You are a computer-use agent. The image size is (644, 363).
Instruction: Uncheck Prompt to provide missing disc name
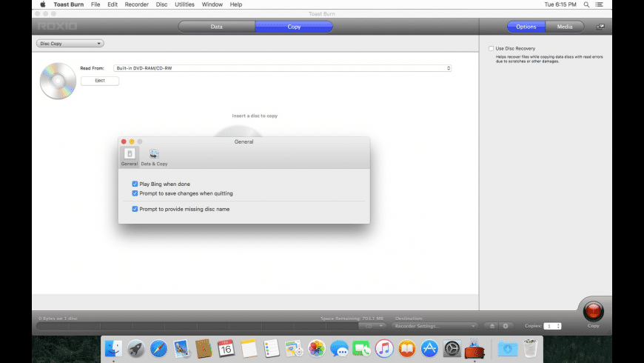135,209
